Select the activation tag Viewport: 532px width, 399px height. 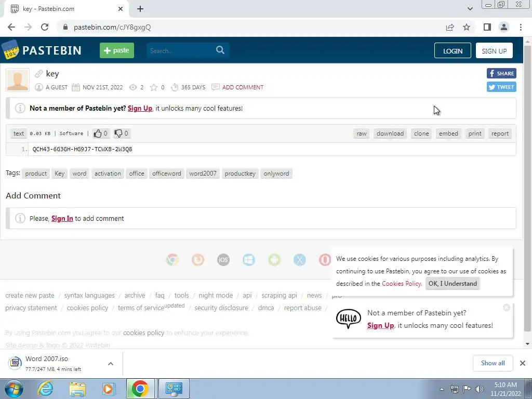pyautogui.click(x=108, y=174)
